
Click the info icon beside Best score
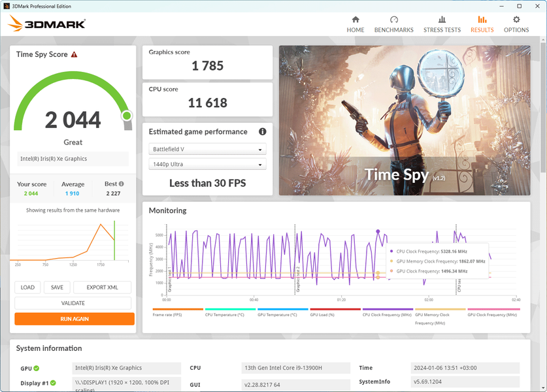[122, 184]
